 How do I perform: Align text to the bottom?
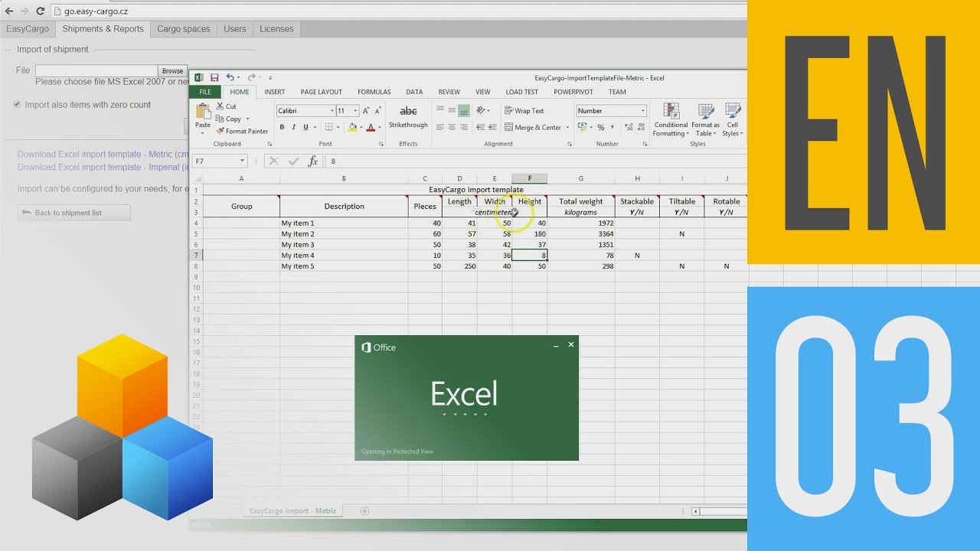pos(464,111)
